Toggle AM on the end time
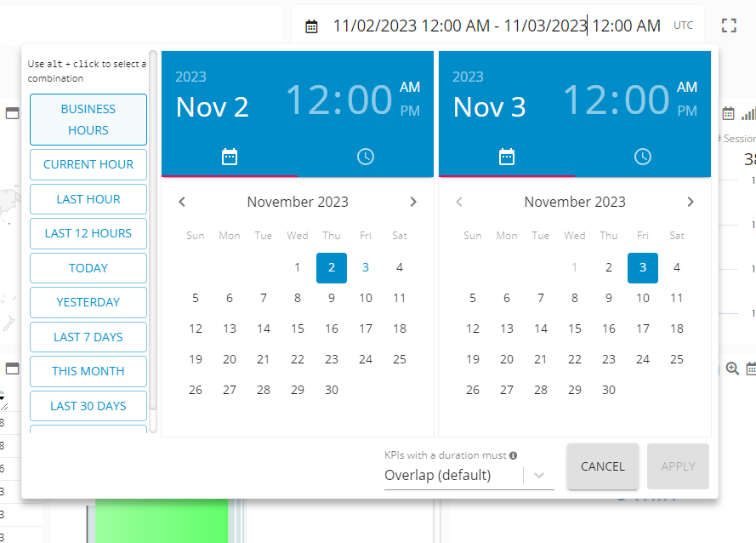This screenshot has width=756, height=543. (687, 87)
